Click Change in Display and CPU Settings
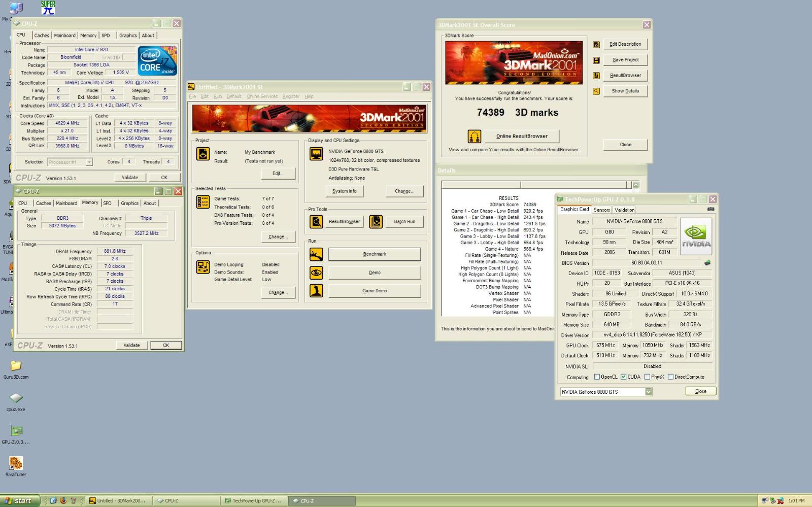The height and width of the screenshot is (507, 812). pyautogui.click(x=404, y=191)
